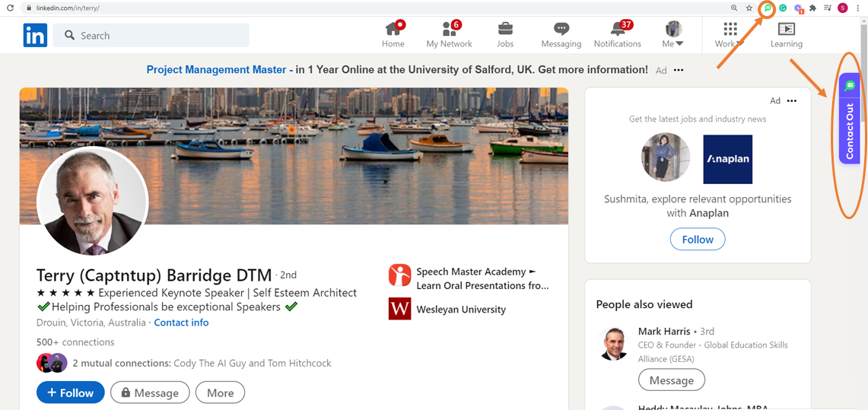Follow Anaplan from the ad card
The image size is (868, 410).
[x=698, y=240]
